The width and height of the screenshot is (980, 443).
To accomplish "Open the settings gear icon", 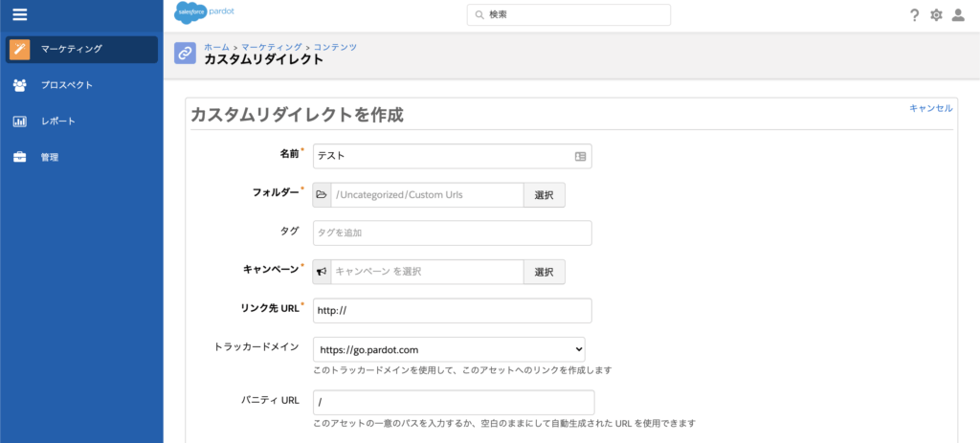I will [936, 15].
